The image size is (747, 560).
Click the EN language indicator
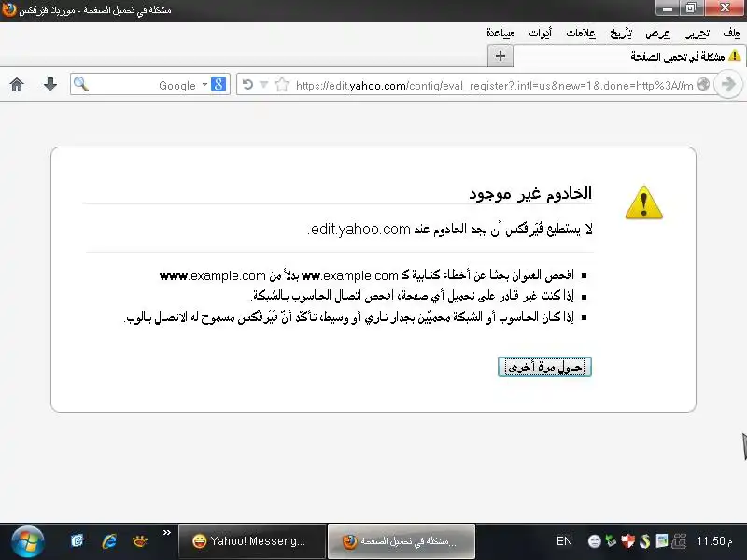[564, 541]
